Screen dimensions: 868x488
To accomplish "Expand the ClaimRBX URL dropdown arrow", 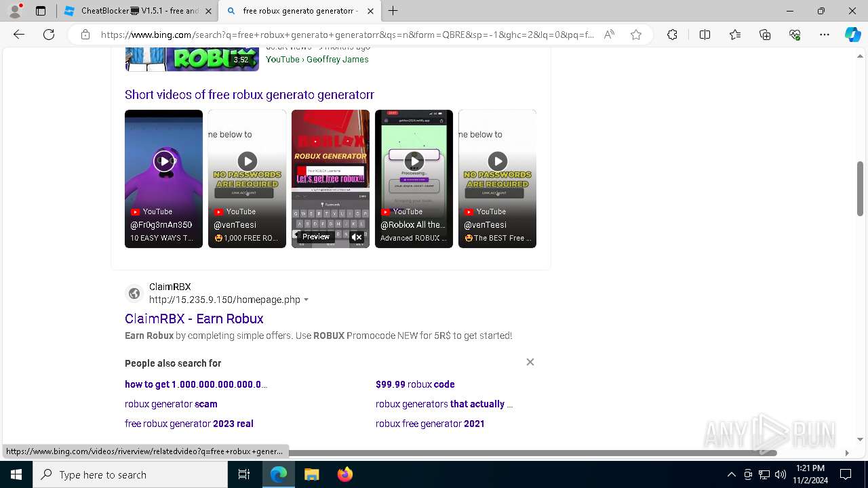I will 306,300.
